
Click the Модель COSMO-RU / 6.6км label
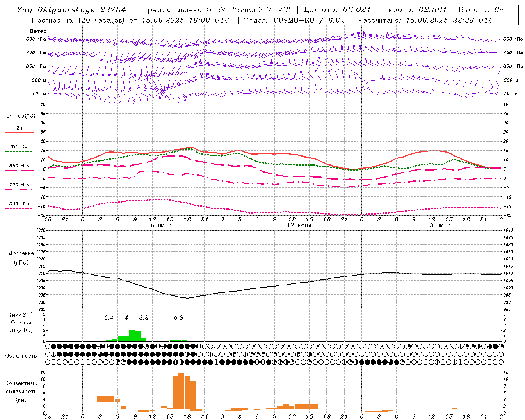[296, 20]
